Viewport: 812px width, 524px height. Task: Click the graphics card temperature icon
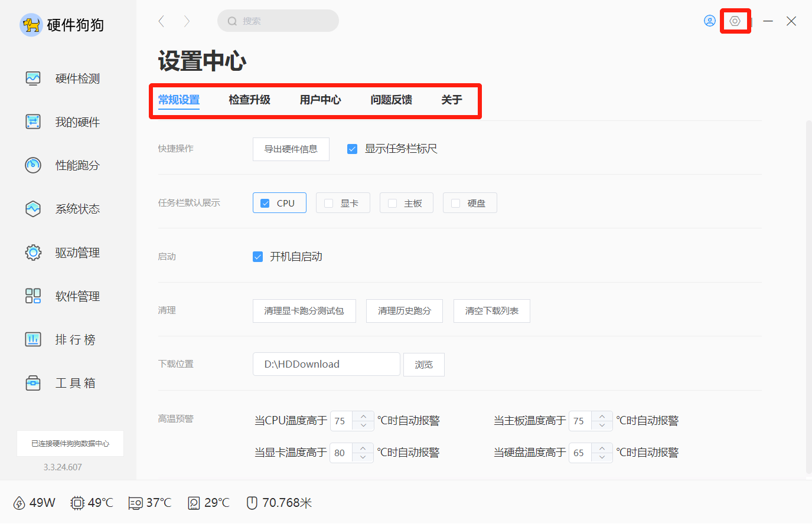135,503
